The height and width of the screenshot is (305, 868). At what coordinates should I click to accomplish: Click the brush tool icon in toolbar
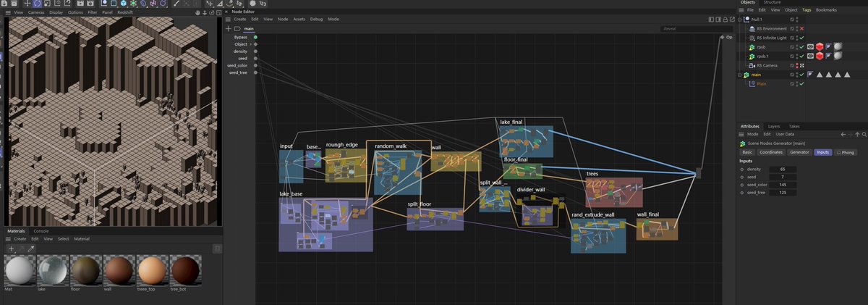176,4
